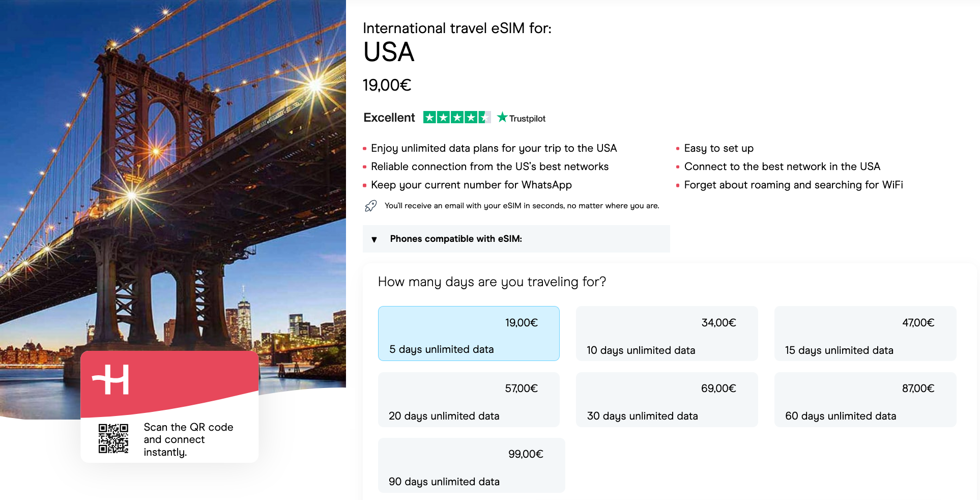This screenshot has height=500, width=980.
Task: Select the 10 days unlimited data plan
Action: [x=667, y=334]
